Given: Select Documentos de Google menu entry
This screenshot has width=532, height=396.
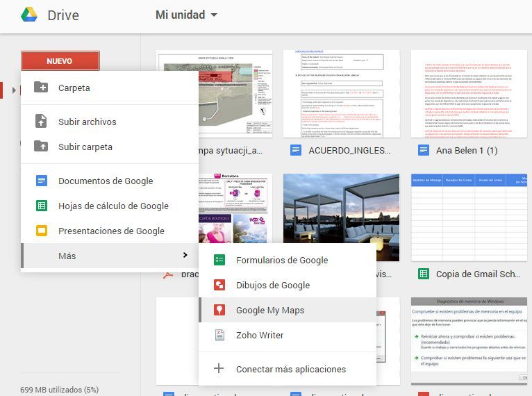Looking at the screenshot, I should (110, 181).
